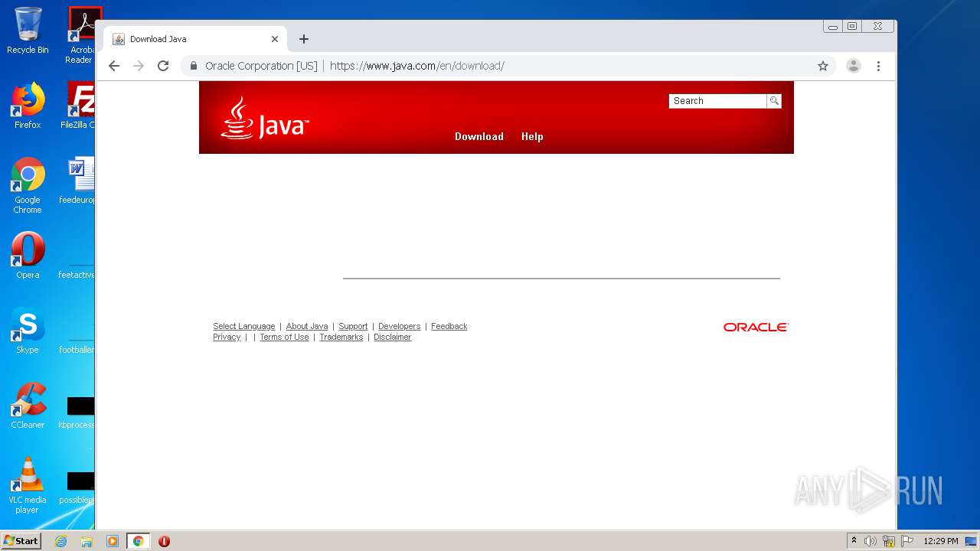
Task: Follow the Support footer link
Action: point(353,326)
